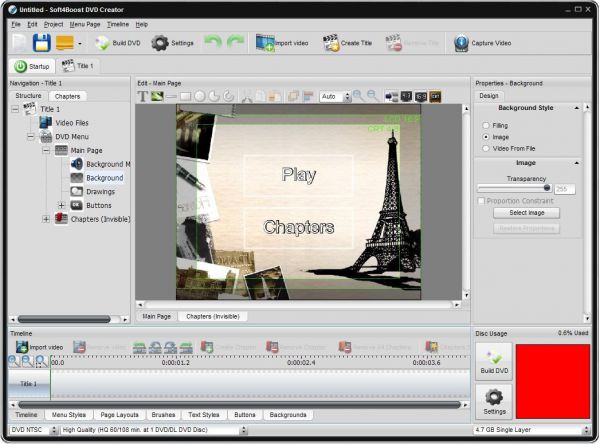This screenshot has height=444, width=600.
Task: Click the Transparency slider handle
Action: 547,187
